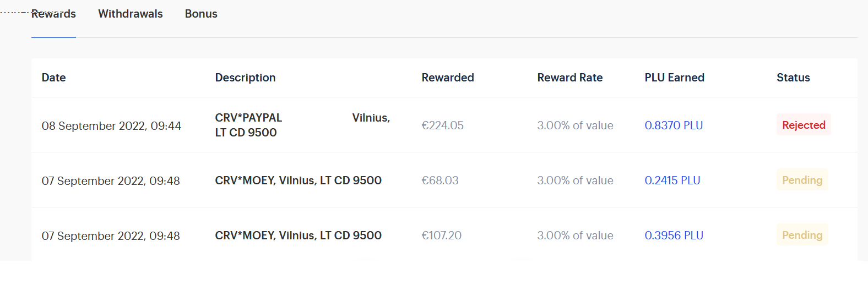Click Pending badge for the €107.20 reward
The height and width of the screenshot is (285, 868).
pyautogui.click(x=802, y=235)
